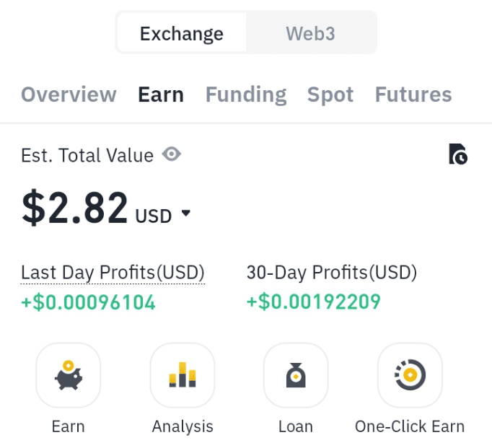Image resolution: width=492 pixels, height=448 pixels.
Task: Open earn history document clock icon
Action: pyautogui.click(x=458, y=154)
